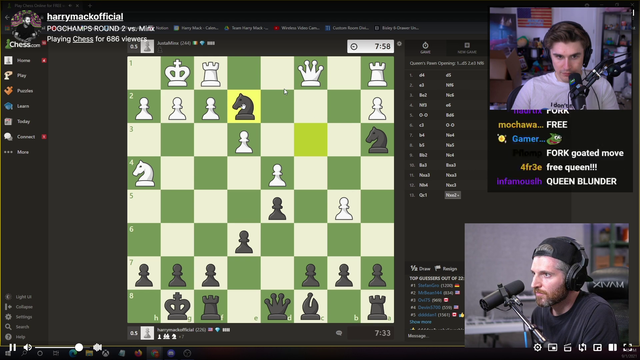The height and width of the screenshot is (360, 640).
Task: Open Discord from taskbar
Action: [171, 353]
